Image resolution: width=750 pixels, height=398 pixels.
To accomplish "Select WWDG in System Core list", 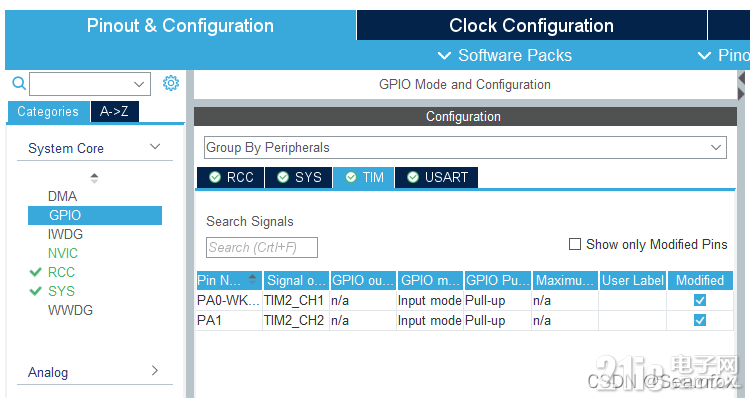I will (x=70, y=310).
